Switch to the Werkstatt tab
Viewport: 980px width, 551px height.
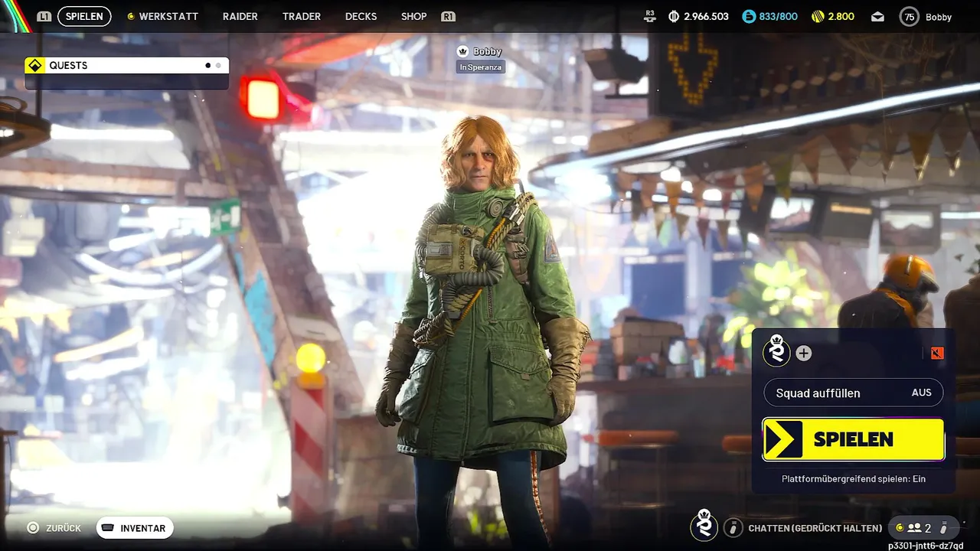[x=168, y=16]
